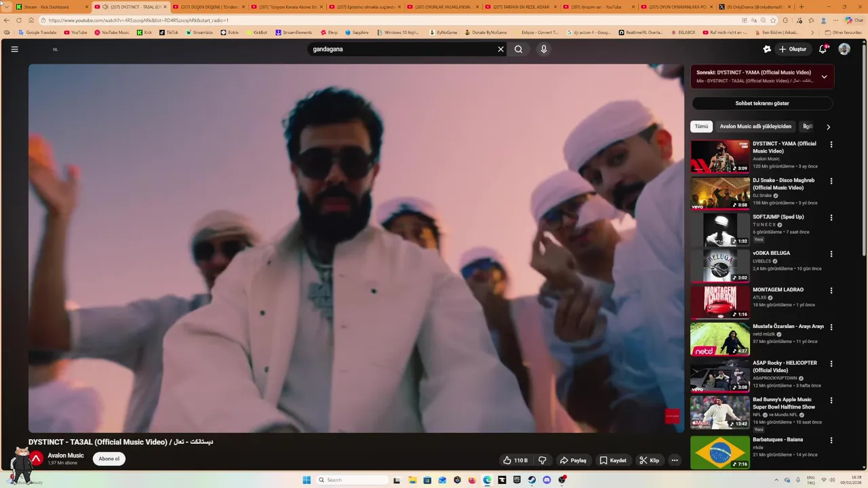Open the Avalon Music channel avatar
Screen dimensions: 868x488
37,459
